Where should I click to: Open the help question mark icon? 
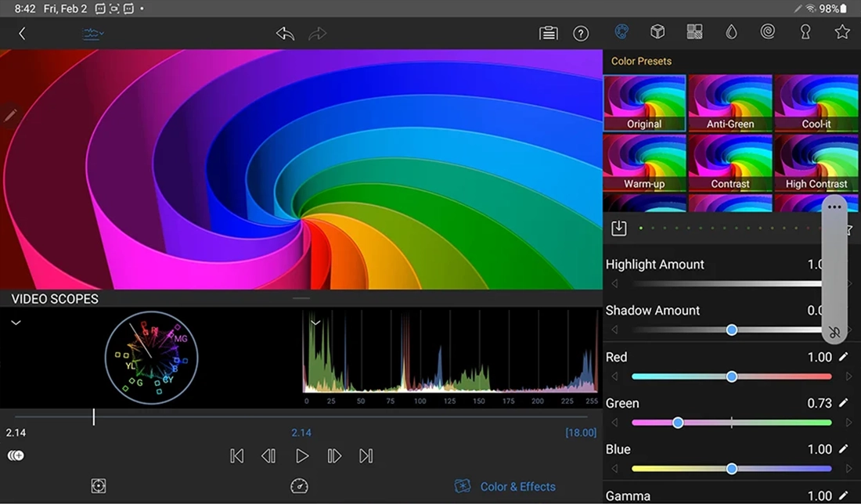(581, 33)
